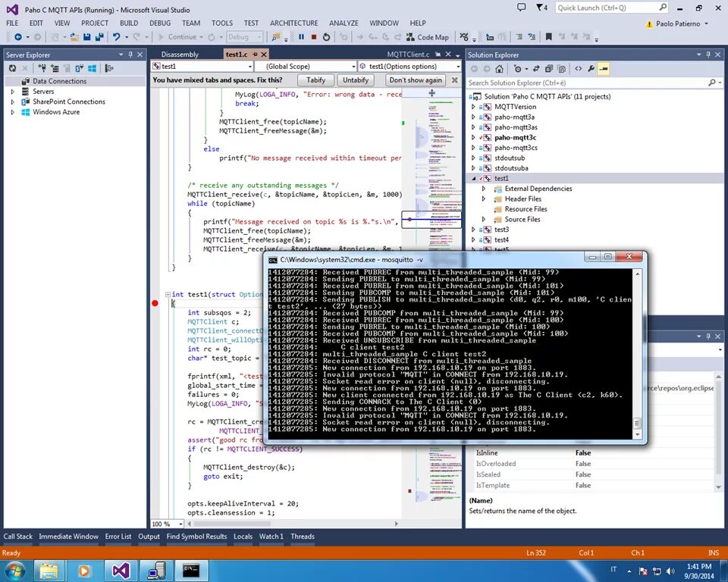
Task: Save all files with the multi-disk icon
Action: pos(99,36)
